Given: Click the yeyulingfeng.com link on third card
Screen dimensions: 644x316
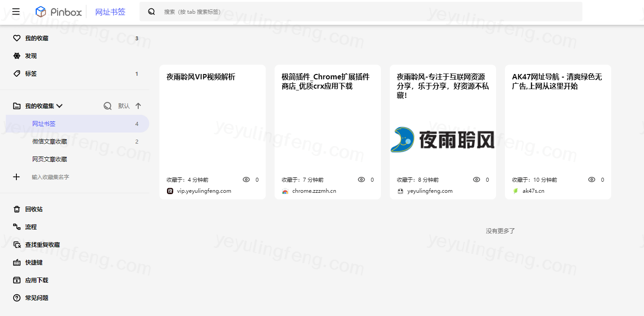Looking at the screenshot, I should pyautogui.click(x=430, y=191).
